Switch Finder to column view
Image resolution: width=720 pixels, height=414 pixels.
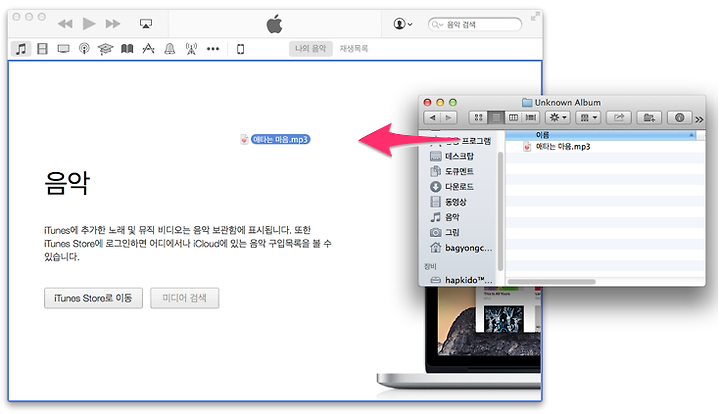(513, 118)
